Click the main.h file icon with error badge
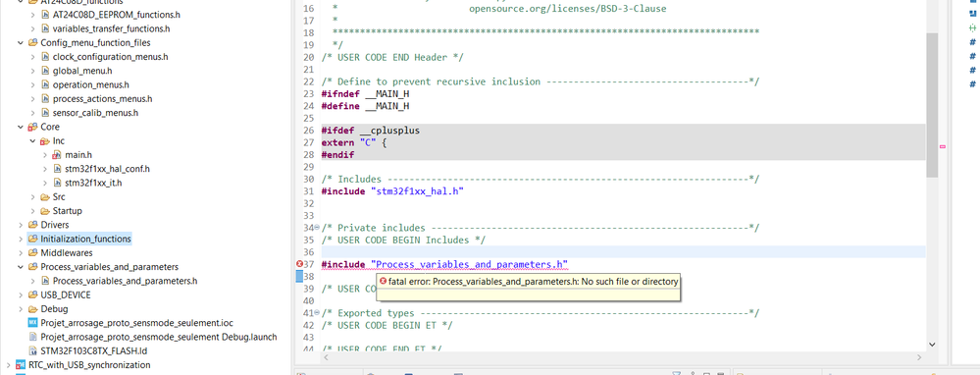The image size is (980, 375). pyautogui.click(x=57, y=154)
